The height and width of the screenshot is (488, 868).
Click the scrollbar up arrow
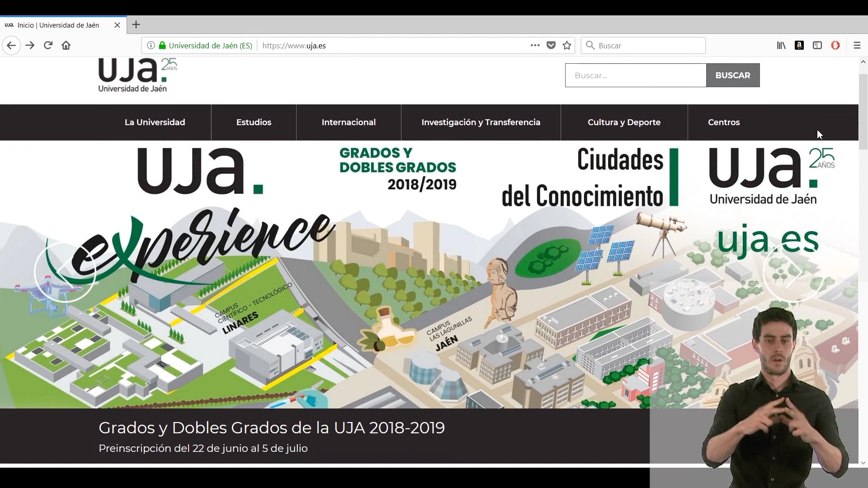point(863,62)
